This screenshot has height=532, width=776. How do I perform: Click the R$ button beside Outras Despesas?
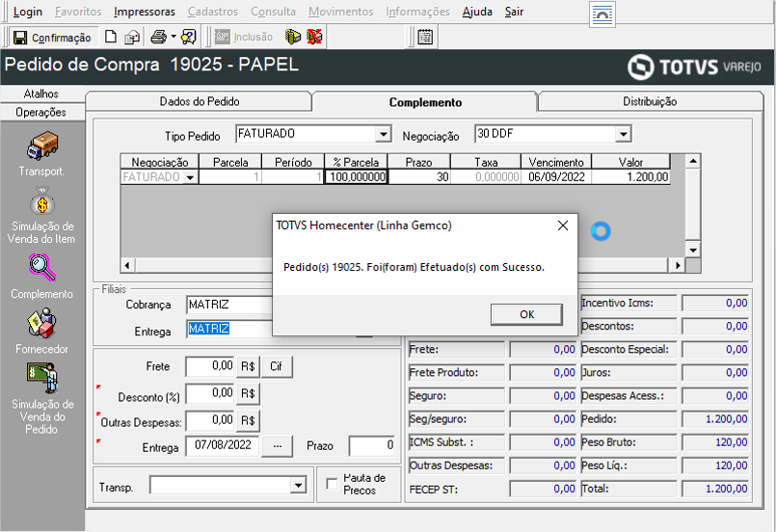248,420
